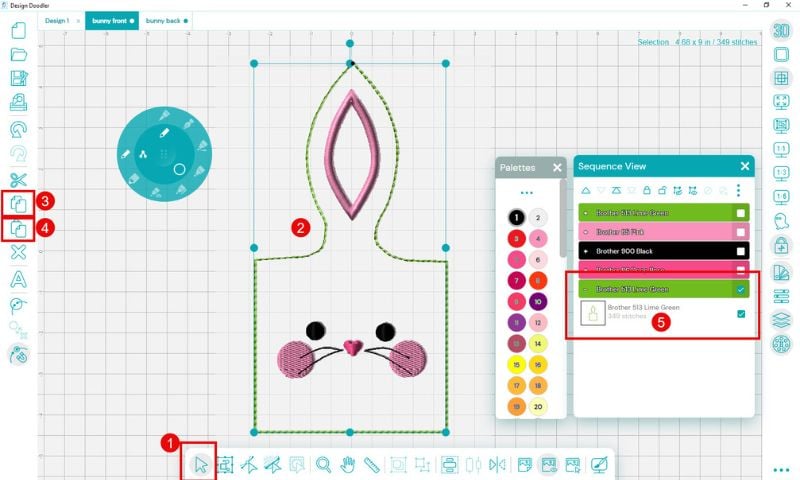Choose palette color swatch number 10
The image size is (800, 480).
click(538, 301)
